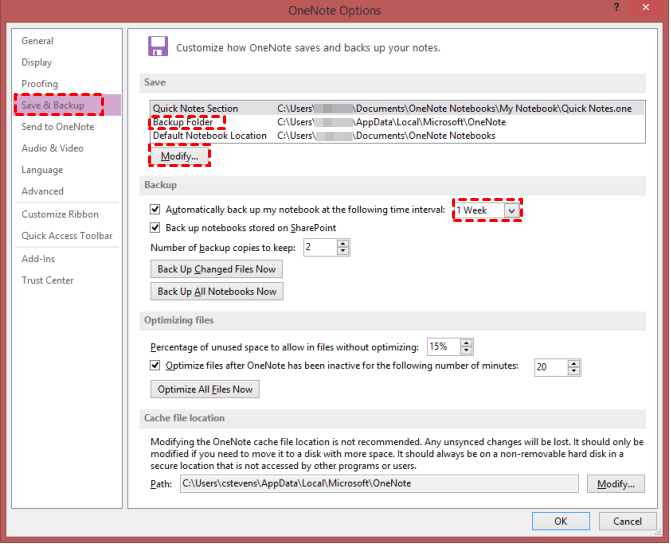Open the Proofing options category
Screen dimensions: 671x544
40,83
